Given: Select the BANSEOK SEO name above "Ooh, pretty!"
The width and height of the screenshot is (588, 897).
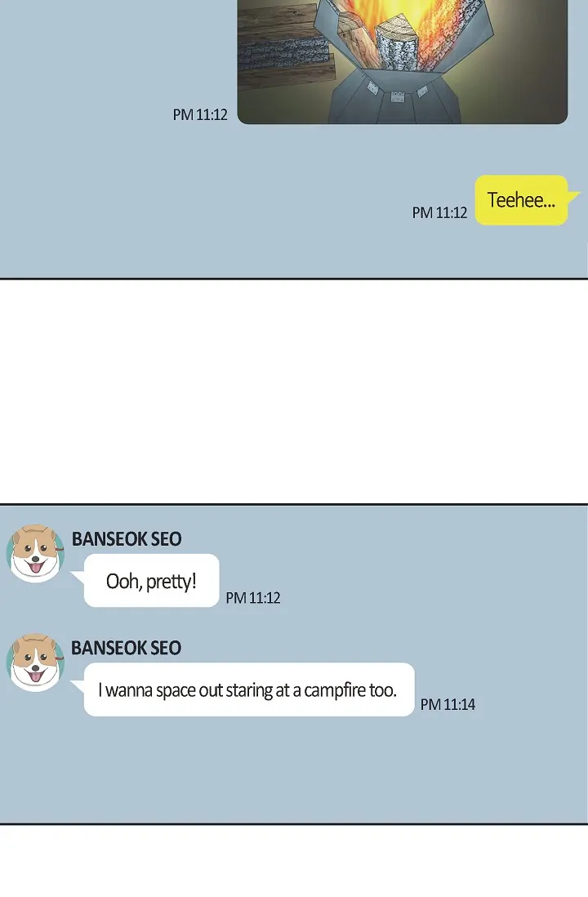Looking at the screenshot, I should [127, 539].
